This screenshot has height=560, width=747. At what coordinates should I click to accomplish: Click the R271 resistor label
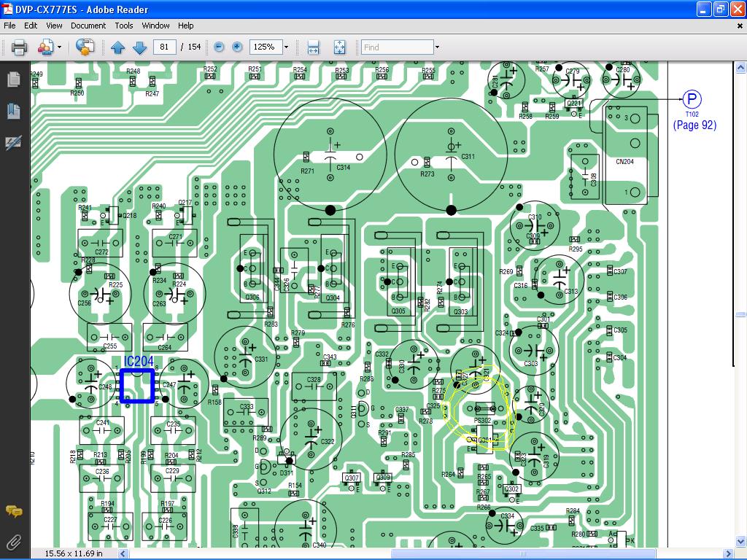[307, 171]
